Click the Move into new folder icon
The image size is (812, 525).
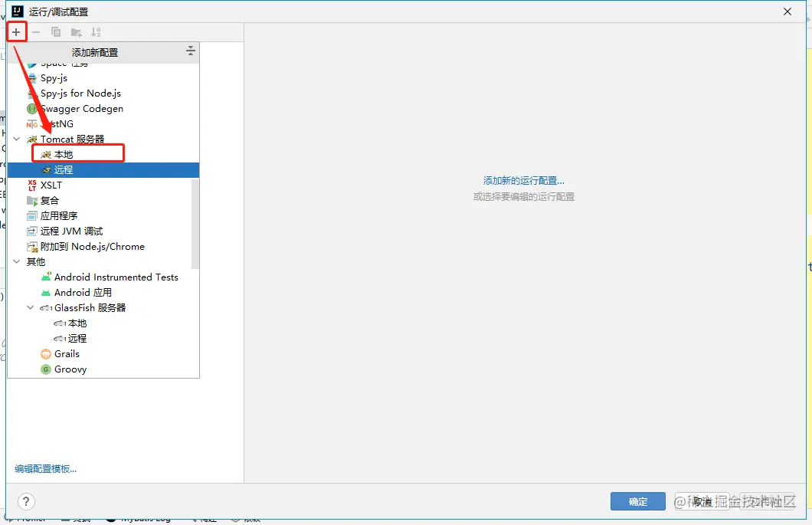tap(76, 33)
